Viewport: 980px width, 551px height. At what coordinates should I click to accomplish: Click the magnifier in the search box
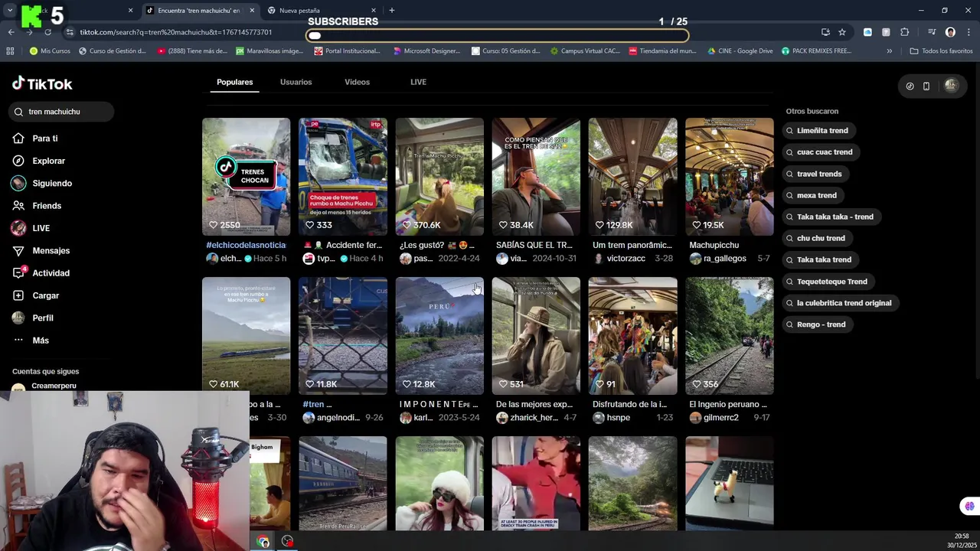[18, 112]
